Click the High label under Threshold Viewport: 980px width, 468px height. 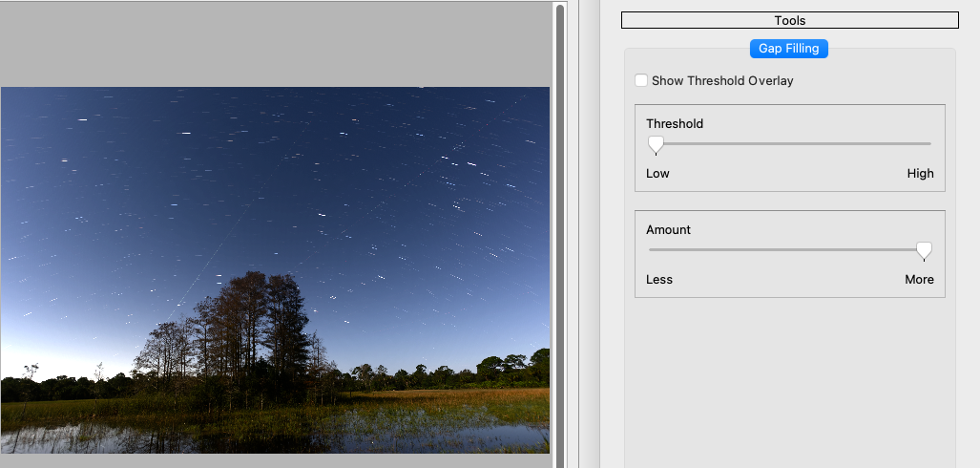920,174
